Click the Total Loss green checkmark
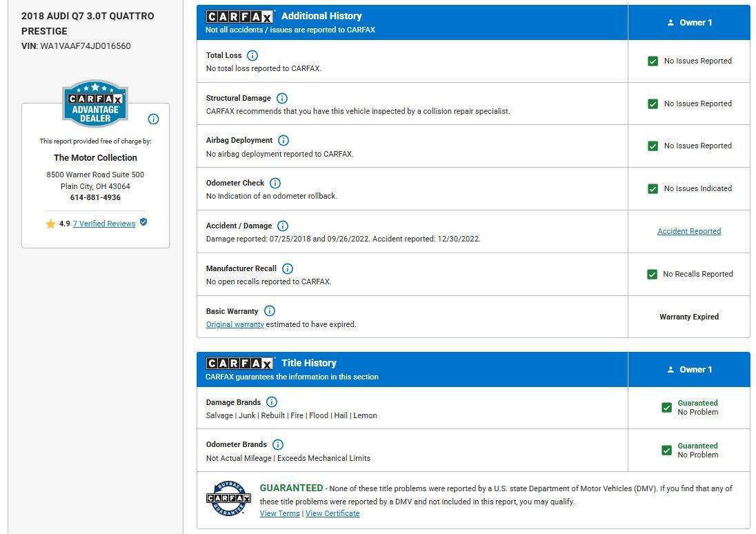Viewport: 756px width, 534px height. (653, 61)
